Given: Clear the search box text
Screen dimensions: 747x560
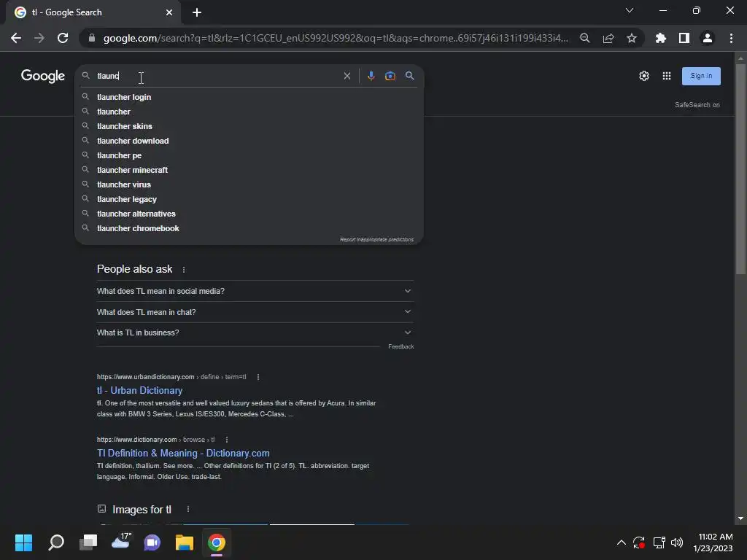Looking at the screenshot, I should tap(347, 76).
